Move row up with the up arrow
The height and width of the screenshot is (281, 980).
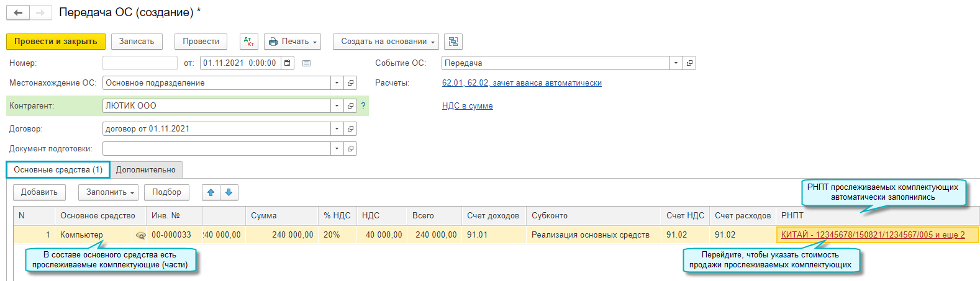211,192
